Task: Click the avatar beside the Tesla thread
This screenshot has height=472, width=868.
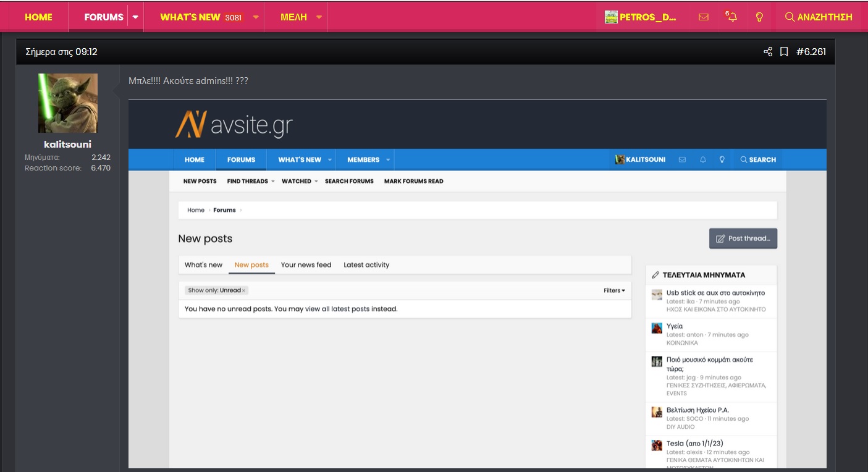Action: 657,445
